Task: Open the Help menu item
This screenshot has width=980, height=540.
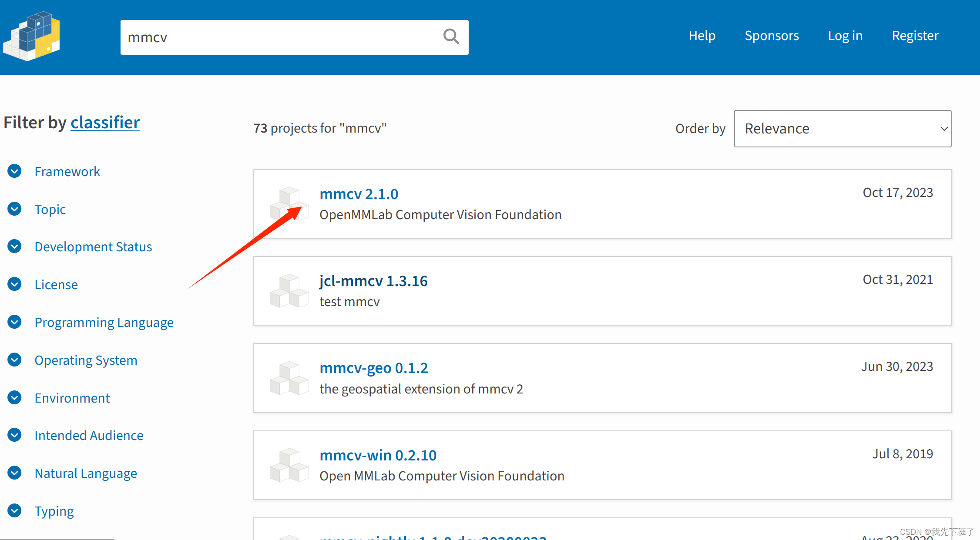Action: click(x=701, y=36)
